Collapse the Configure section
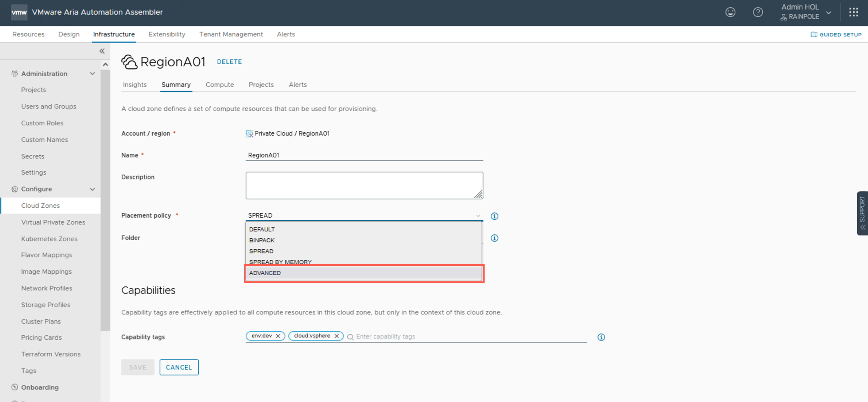This screenshot has height=402, width=868. [92, 189]
